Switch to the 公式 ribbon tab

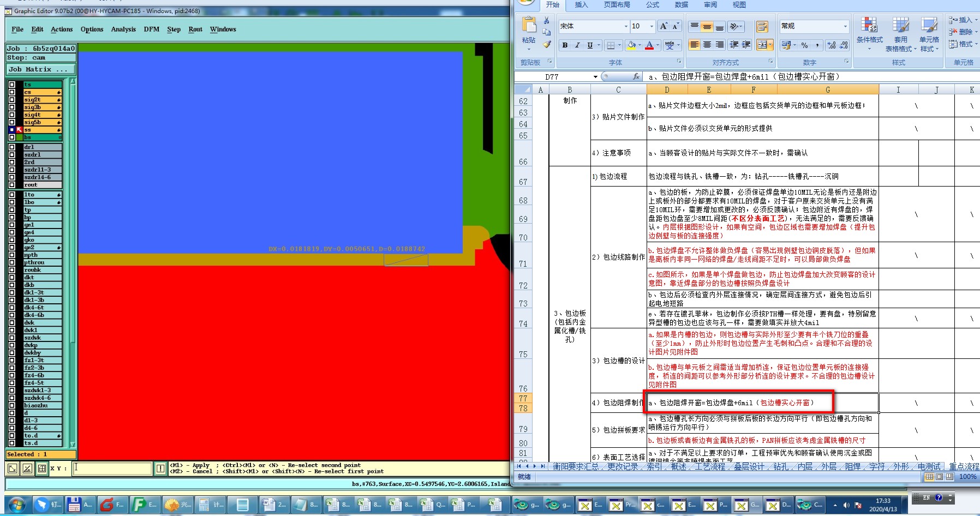[x=653, y=5]
